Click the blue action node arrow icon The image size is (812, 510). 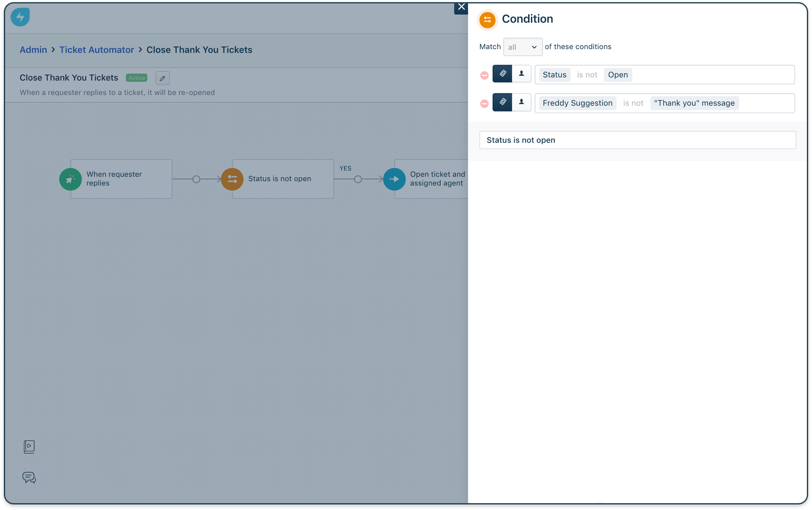tap(394, 179)
